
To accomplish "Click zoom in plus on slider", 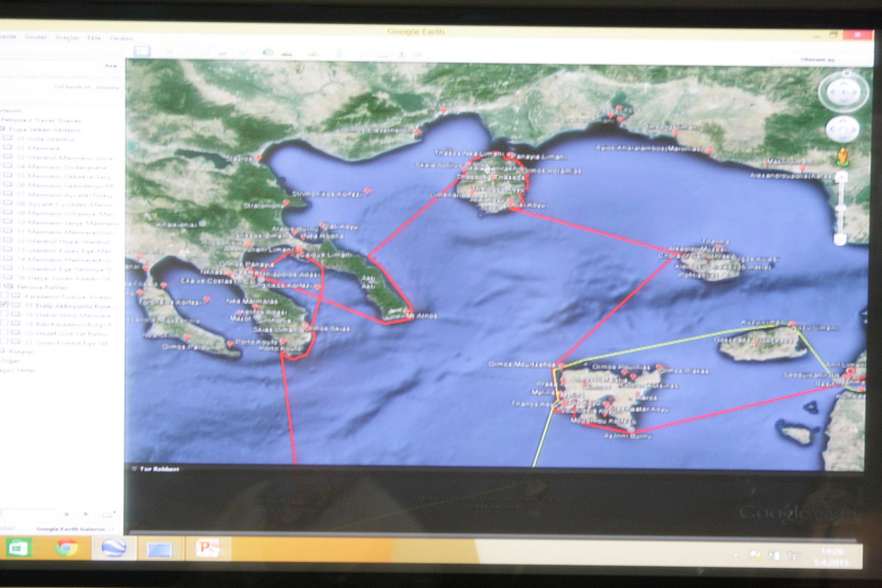I will 841,176.
